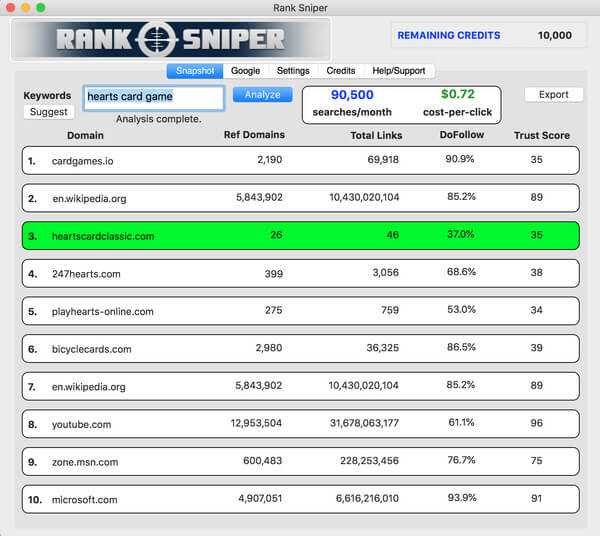Select the en.wikipedia.org row ranked 7
The height and width of the screenshot is (536, 600).
pyautogui.click(x=301, y=386)
